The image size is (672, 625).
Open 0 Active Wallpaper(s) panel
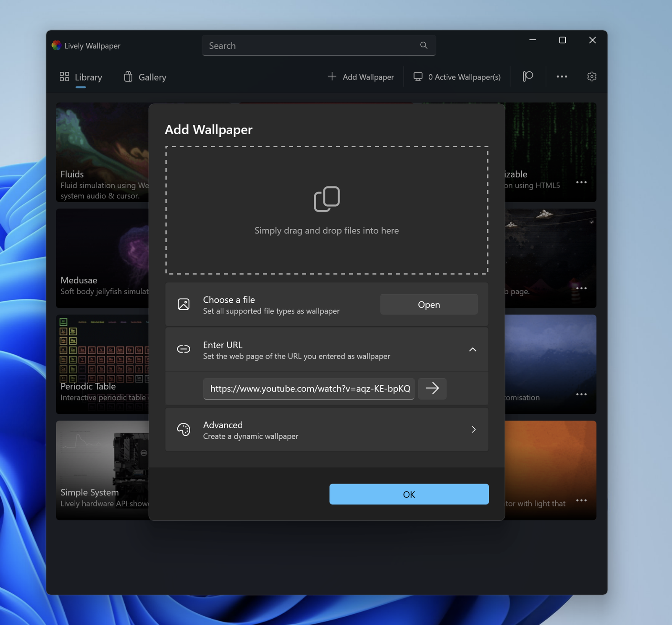[x=457, y=77]
